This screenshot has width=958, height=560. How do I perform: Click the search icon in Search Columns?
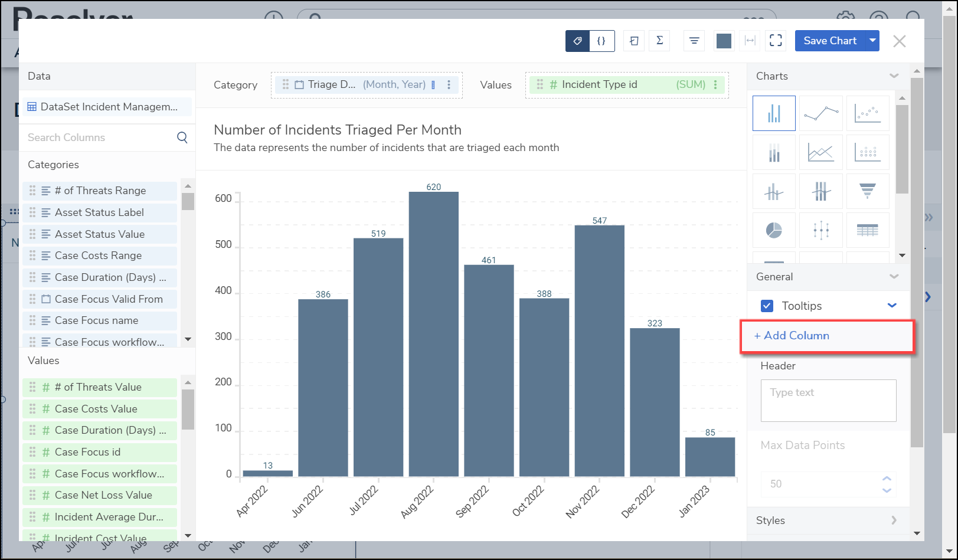182,137
